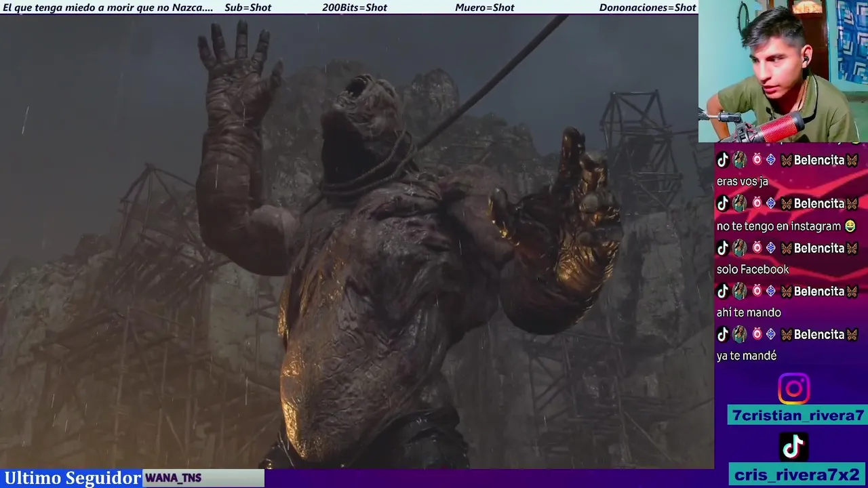Click the diamond badge above 'solo Facebook'
This screenshot has height=488, width=868.
[x=770, y=247]
